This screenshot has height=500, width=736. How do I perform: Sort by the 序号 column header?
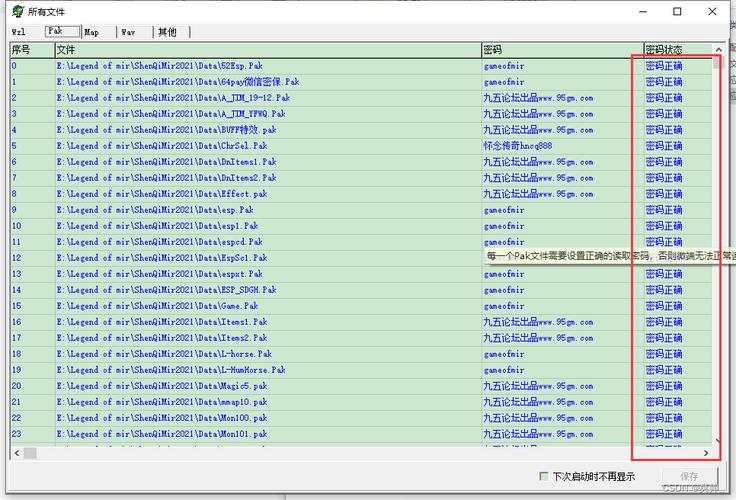(32, 50)
